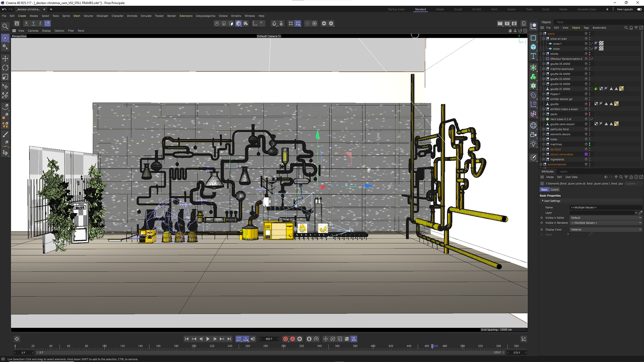Screen dimensions: 644x362
Task: Add a Light object via lightbulb icon
Action: pos(533,144)
